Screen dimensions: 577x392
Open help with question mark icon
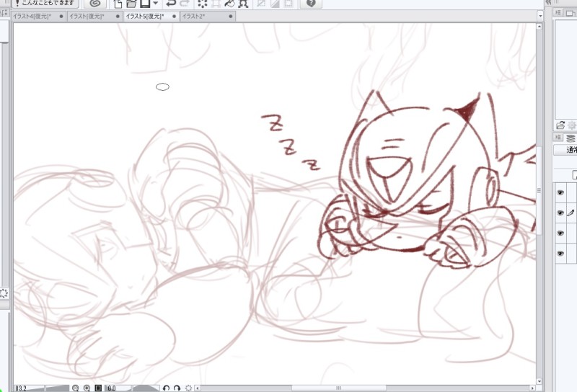[x=311, y=4]
